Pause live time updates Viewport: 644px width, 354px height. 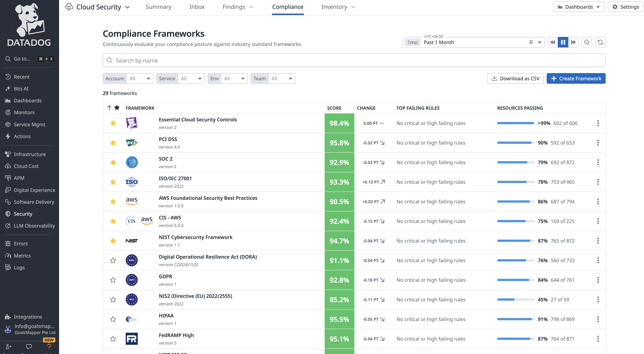coord(563,42)
